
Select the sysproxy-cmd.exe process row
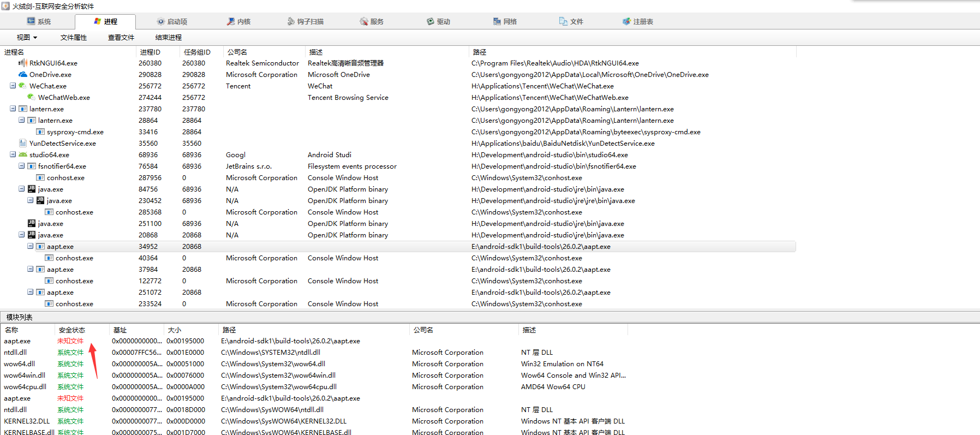[75, 132]
